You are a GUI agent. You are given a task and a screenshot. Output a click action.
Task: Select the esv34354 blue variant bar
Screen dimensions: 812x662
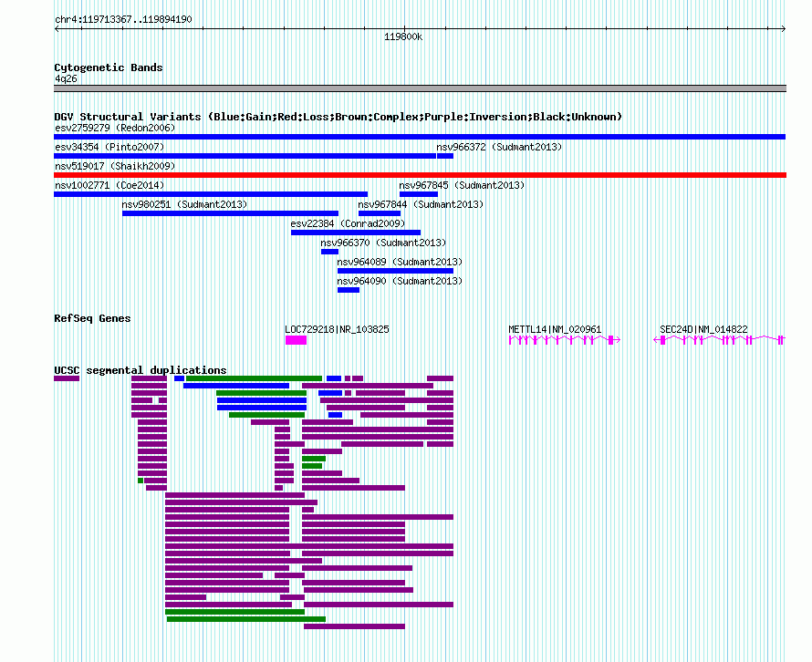245,156
